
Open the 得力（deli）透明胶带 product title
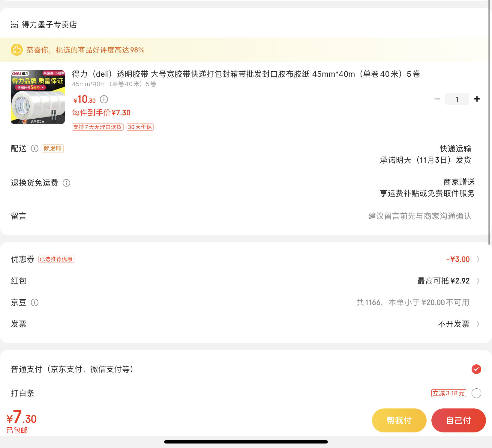click(x=246, y=74)
